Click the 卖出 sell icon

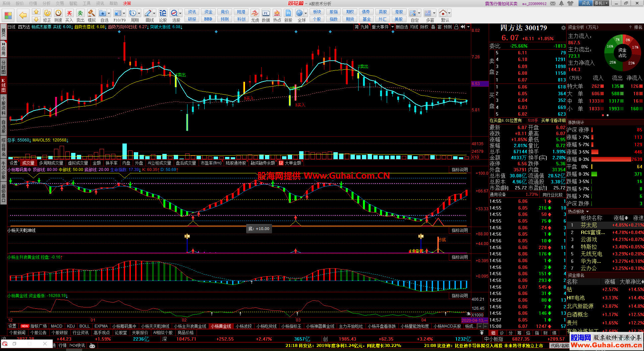[80, 15]
